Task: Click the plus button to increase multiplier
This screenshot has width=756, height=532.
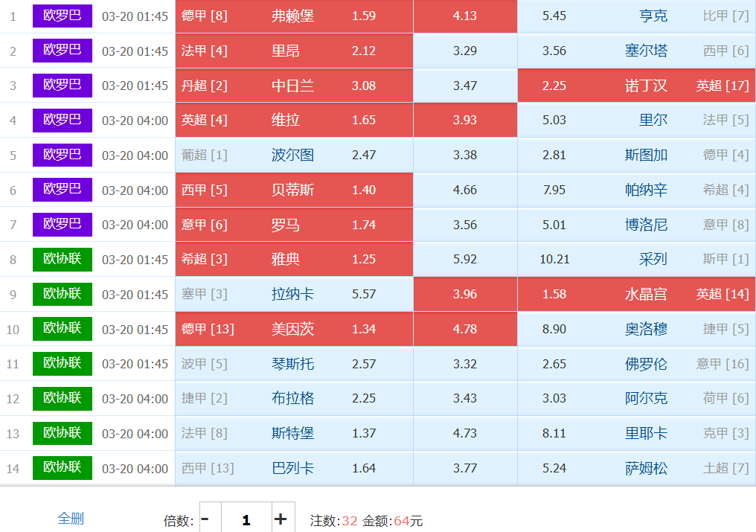Action: [281, 519]
